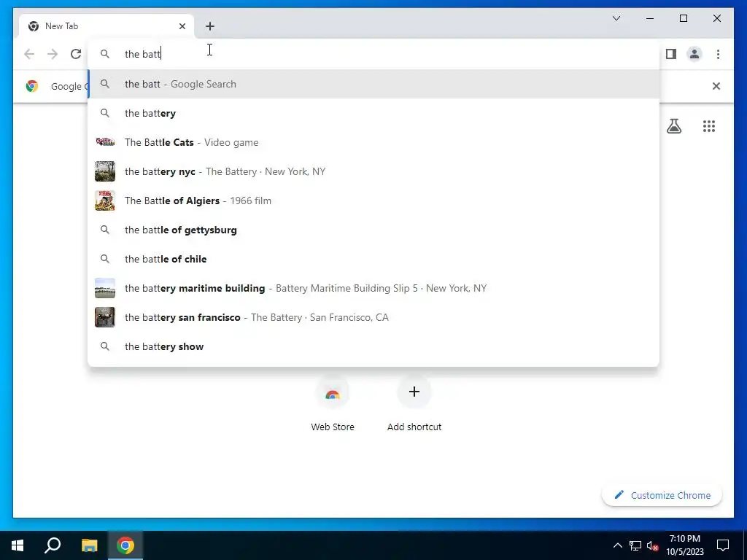This screenshot has height=560, width=747.
Task: Click battery san francisco thumbnail
Action: point(105,317)
